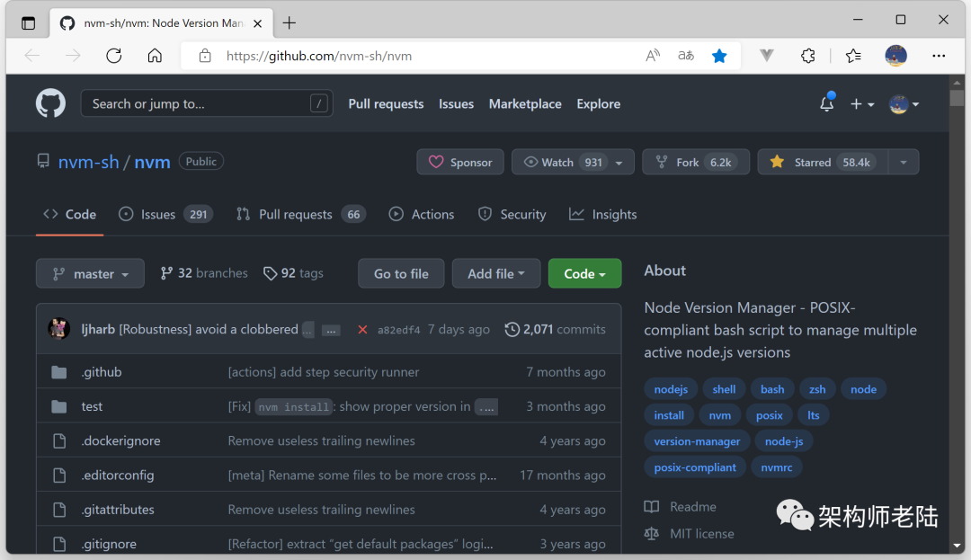The height and width of the screenshot is (560, 971).
Task: Open the commit history clock icon
Action: [x=512, y=329]
